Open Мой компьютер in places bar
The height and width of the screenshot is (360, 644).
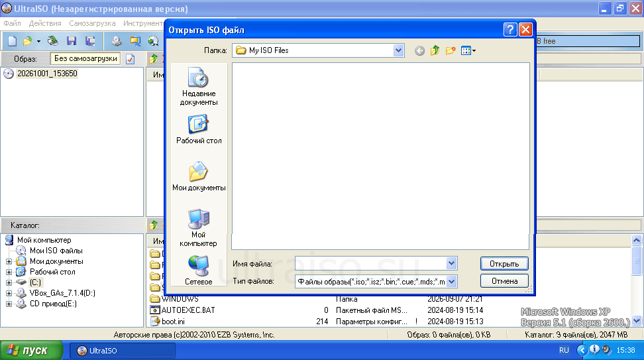(x=199, y=228)
